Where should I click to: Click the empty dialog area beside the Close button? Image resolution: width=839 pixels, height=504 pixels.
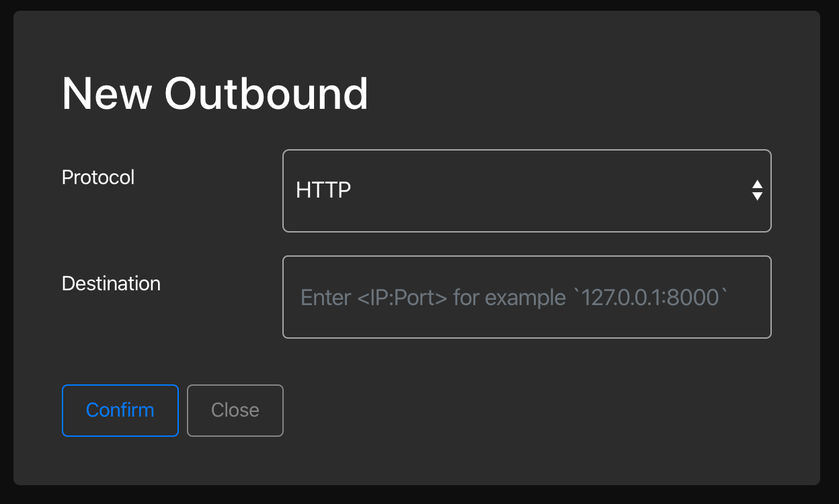(x=471, y=411)
